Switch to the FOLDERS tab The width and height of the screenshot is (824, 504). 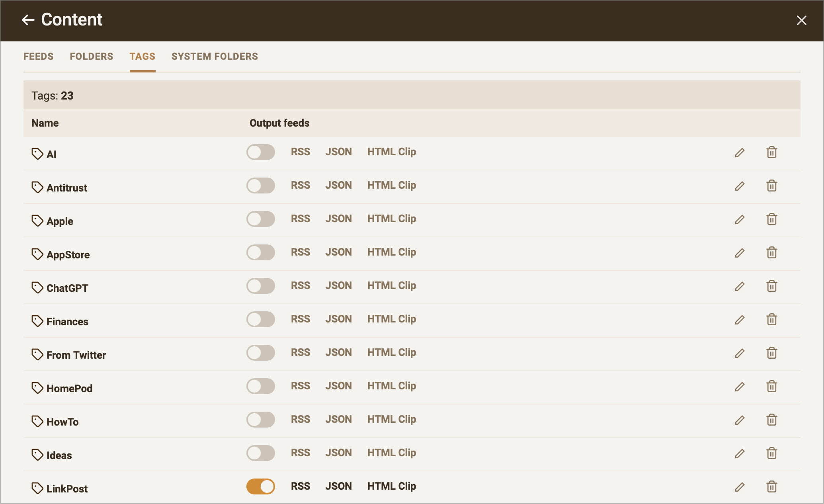pyautogui.click(x=91, y=56)
